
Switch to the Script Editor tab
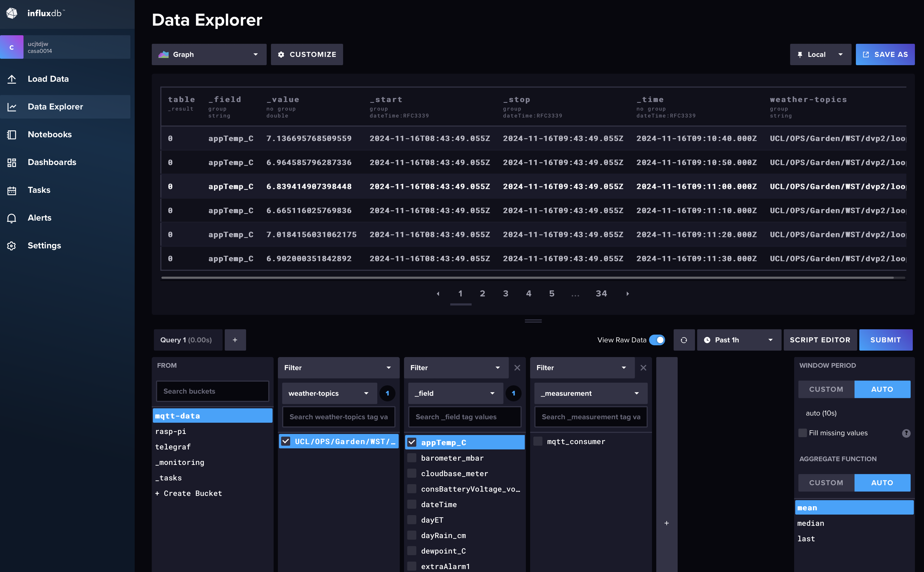pyautogui.click(x=820, y=339)
